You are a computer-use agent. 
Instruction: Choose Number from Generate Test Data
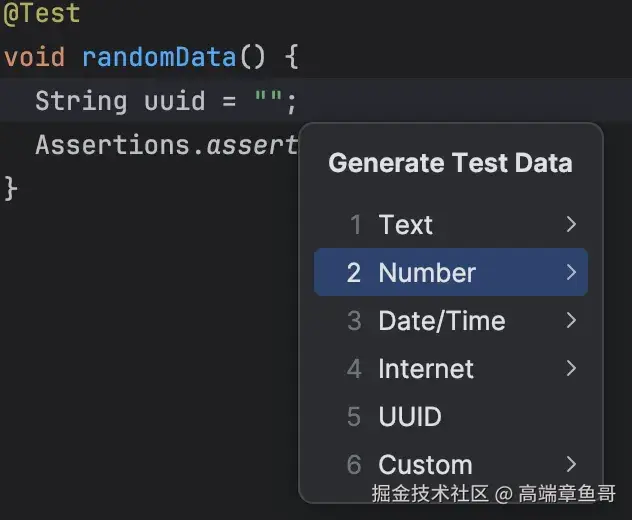click(x=427, y=273)
